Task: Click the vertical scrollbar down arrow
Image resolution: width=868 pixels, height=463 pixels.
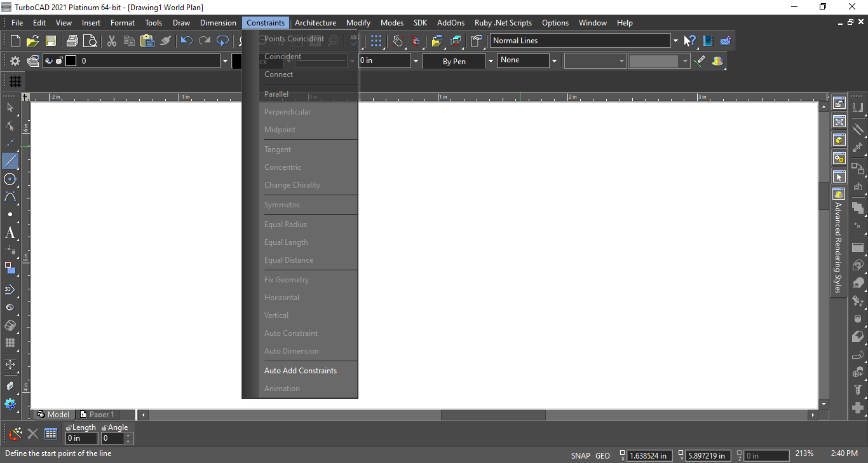Action: (x=824, y=404)
